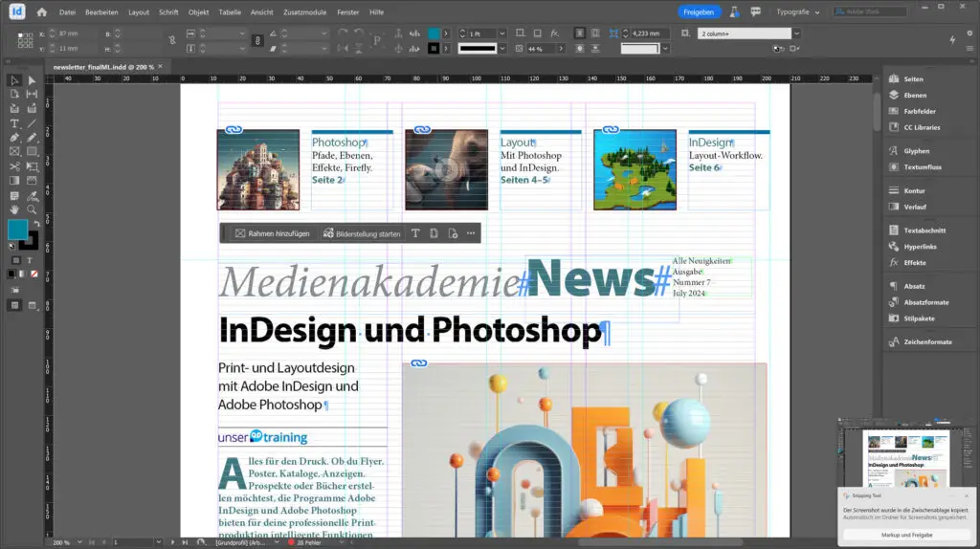Expand the fill color options arrow
This screenshot has width=980, height=549.
446,33
